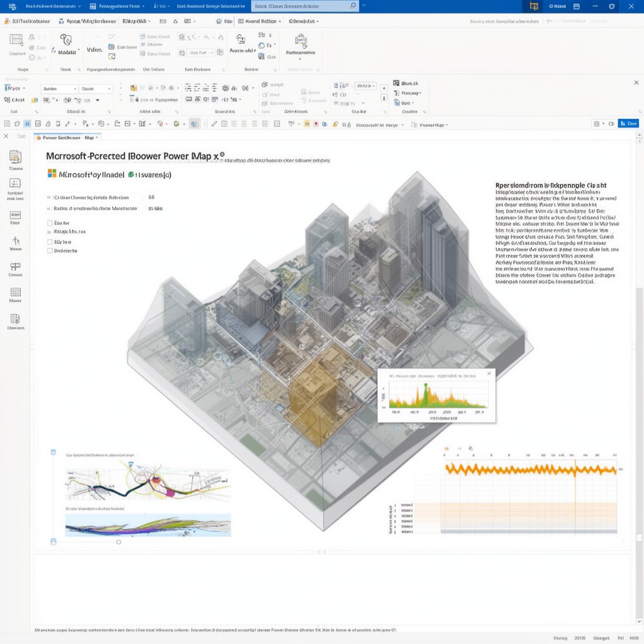
Task: Close the left pane using the X near sidebar
Action: (6, 136)
